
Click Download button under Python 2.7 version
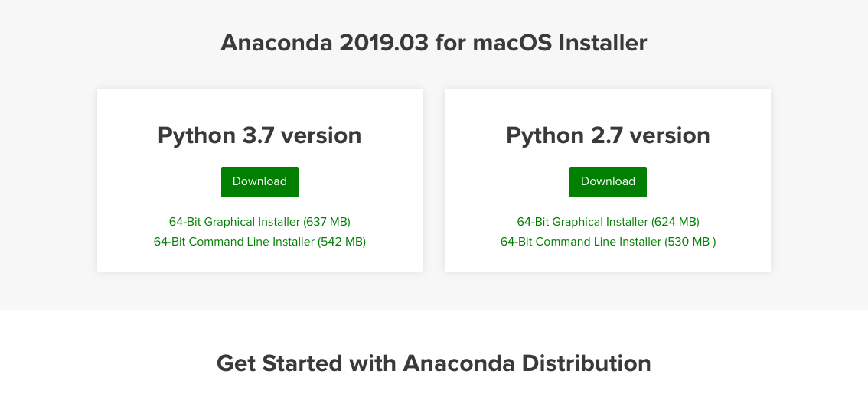coord(608,182)
